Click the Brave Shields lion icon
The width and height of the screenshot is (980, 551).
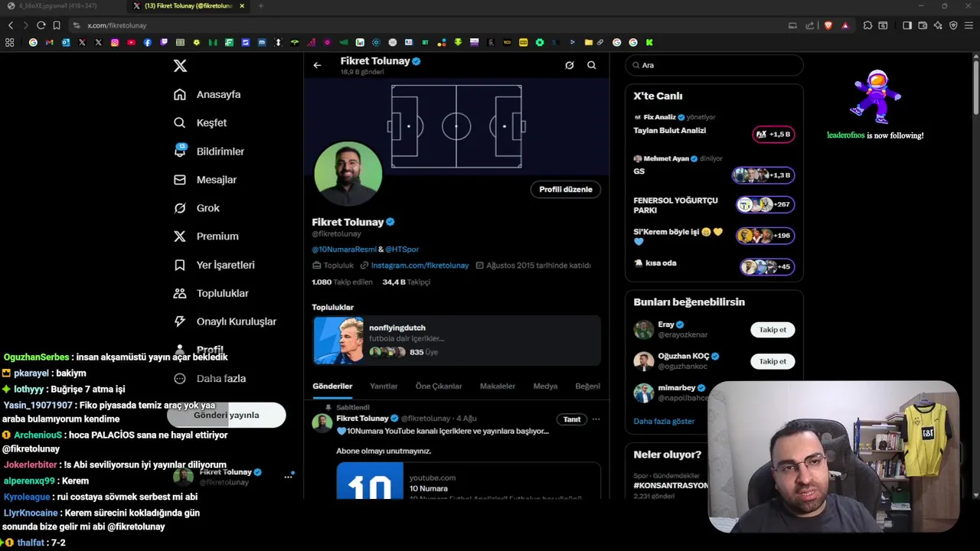tap(828, 25)
